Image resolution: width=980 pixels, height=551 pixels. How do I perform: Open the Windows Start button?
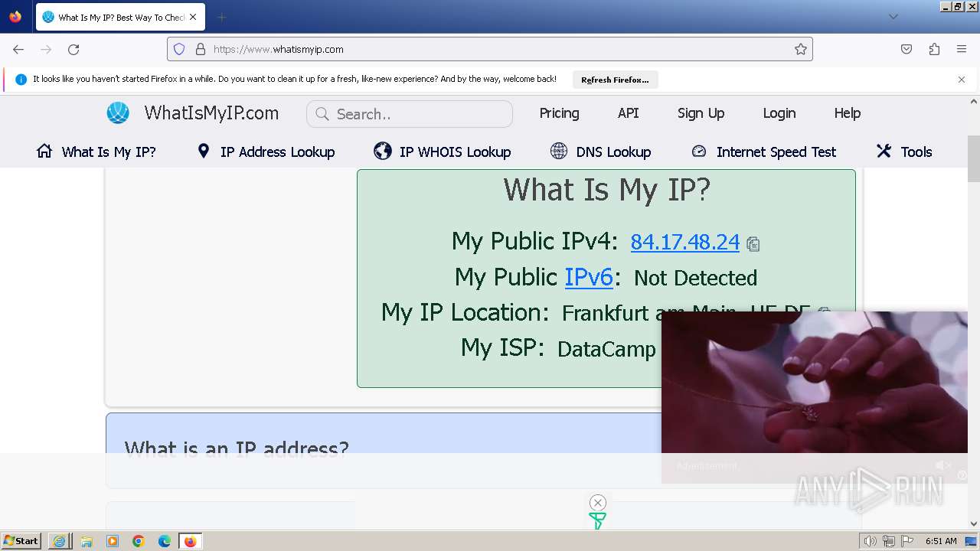click(x=21, y=541)
